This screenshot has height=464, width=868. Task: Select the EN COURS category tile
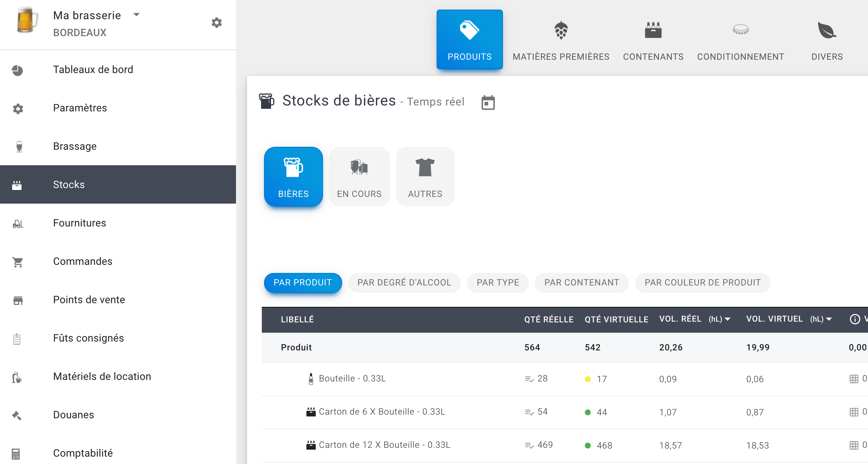coord(359,176)
